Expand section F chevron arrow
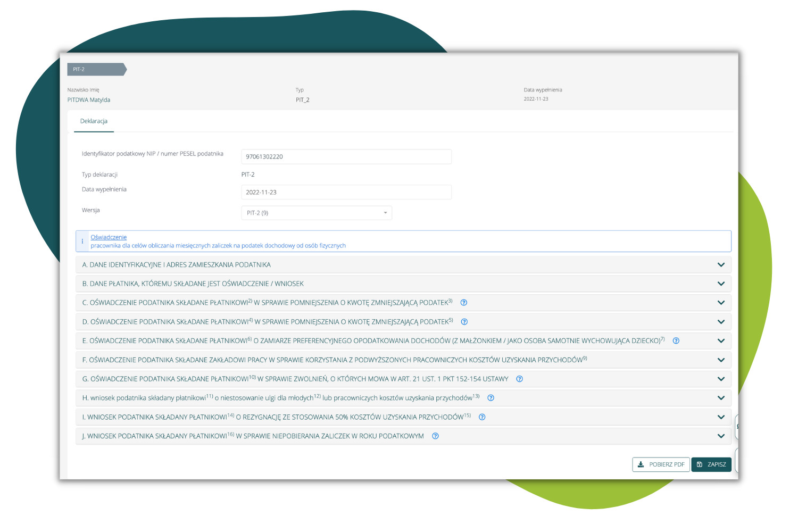This screenshot has height=532, width=798. (x=721, y=360)
